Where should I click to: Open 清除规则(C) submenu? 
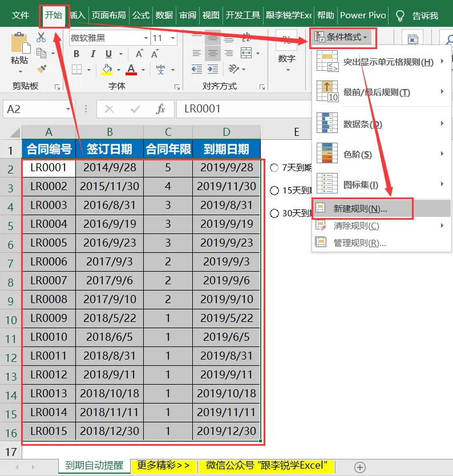point(382,225)
